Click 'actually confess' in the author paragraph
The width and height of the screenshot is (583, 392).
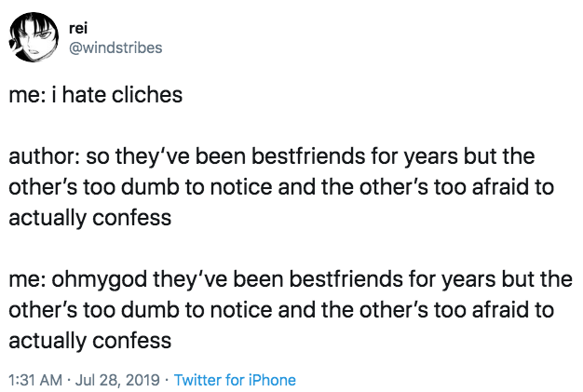coord(90,218)
